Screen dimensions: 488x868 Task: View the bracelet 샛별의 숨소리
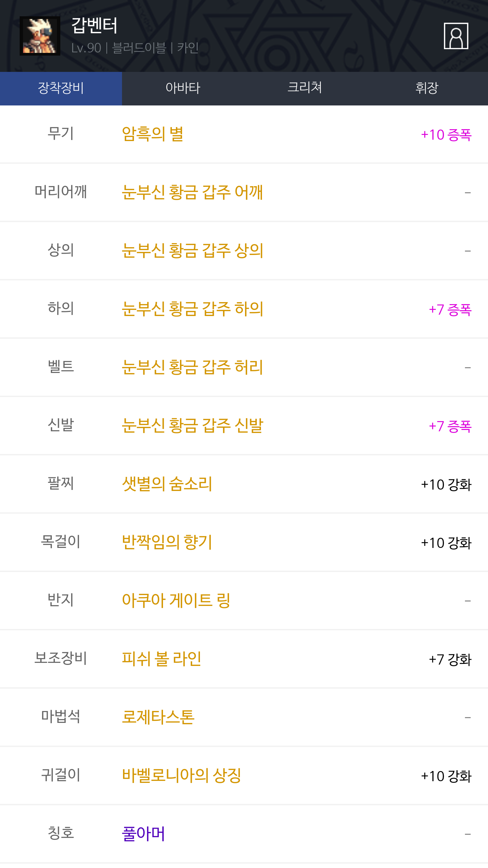coord(167,484)
